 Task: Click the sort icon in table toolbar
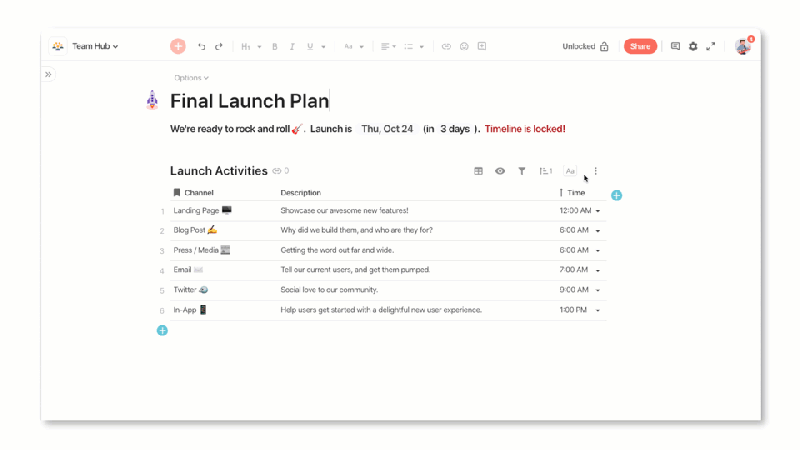(x=545, y=171)
